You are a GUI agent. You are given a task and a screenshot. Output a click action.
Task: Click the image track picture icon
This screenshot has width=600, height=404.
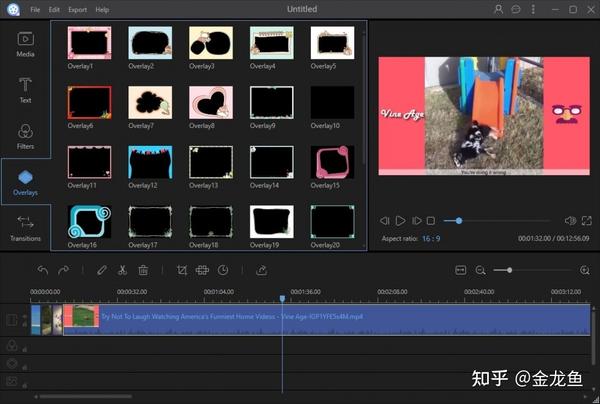(x=12, y=381)
